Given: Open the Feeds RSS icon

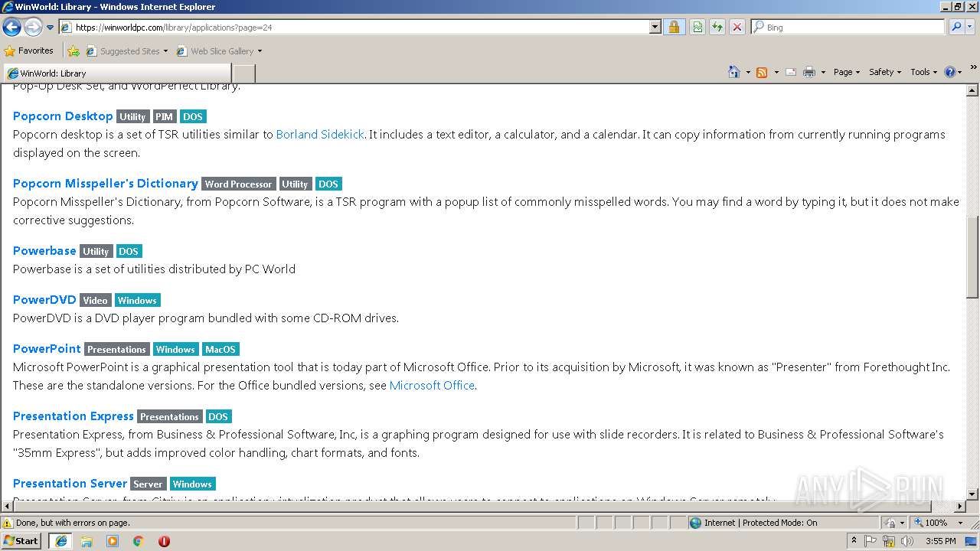Looking at the screenshot, I should (762, 72).
